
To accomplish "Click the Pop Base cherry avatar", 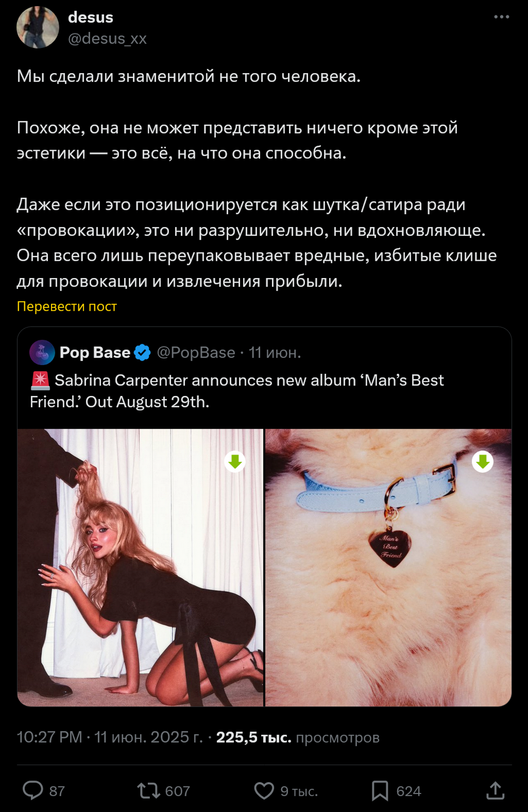I will (42, 352).
